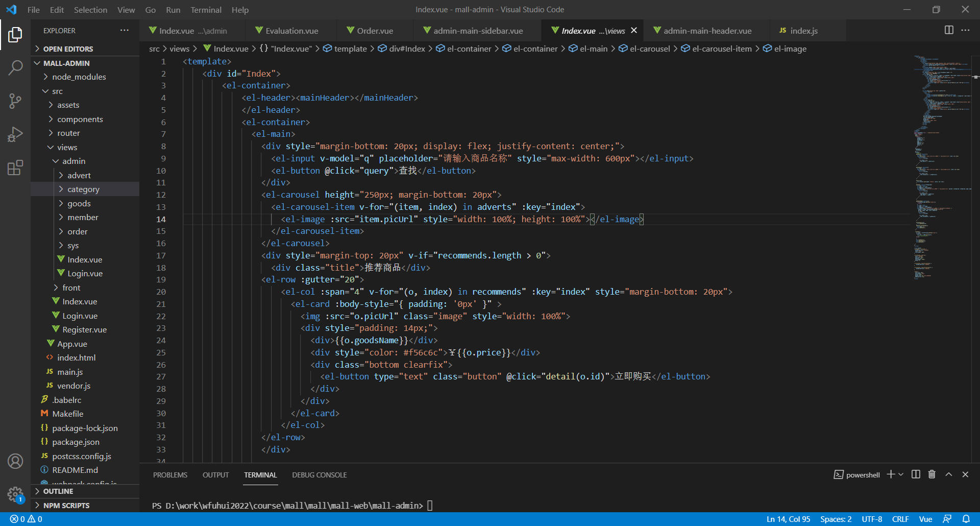Create a new terminal with plus icon
Viewport: 980px width, 526px height.
pyautogui.click(x=891, y=474)
